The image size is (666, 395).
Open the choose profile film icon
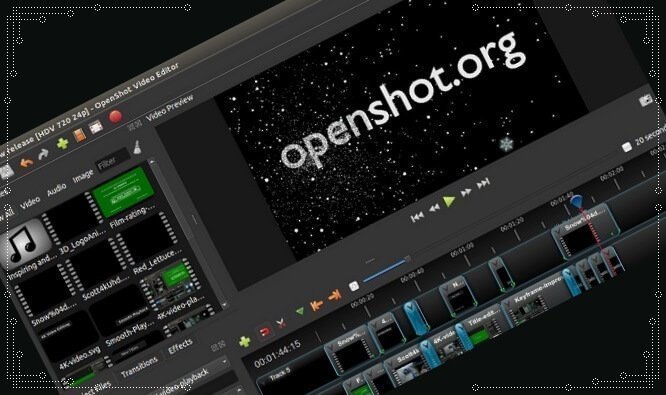(x=79, y=135)
